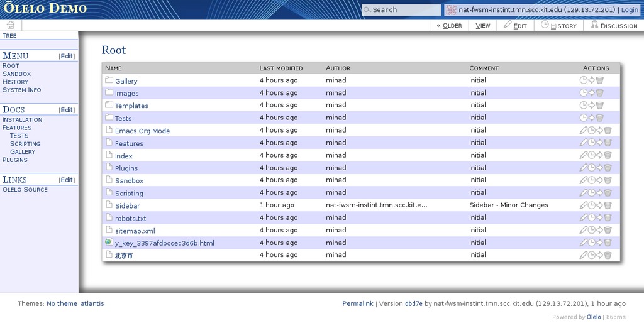Viewport: 644px width, 328px height.
Task: Delete Templates folder using its trash icon
Action: (x=599, y=106)
